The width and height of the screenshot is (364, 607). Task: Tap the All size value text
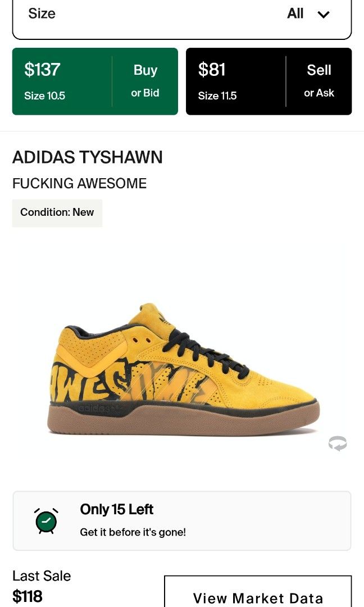click(295, 13)
